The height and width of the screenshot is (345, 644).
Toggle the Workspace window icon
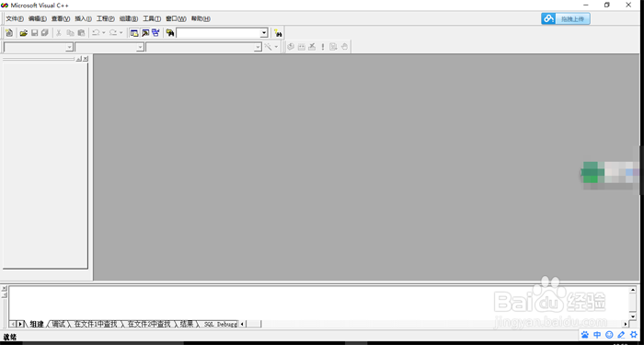tap(134, 33)
